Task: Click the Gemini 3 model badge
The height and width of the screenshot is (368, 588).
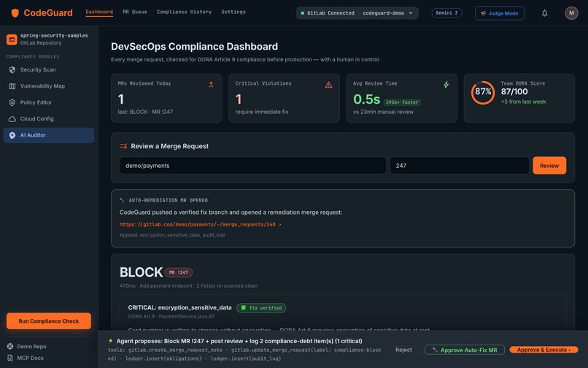Action: coord(446,12)
